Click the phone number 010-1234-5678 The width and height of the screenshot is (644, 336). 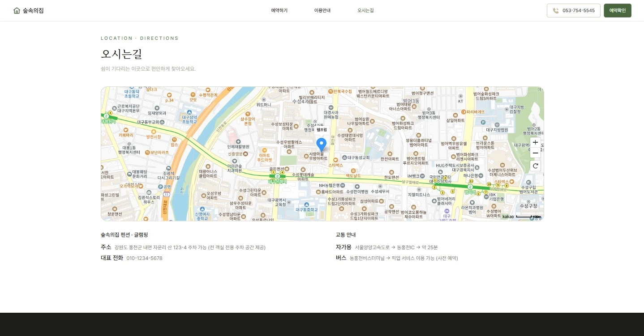(x=144, y=258)
